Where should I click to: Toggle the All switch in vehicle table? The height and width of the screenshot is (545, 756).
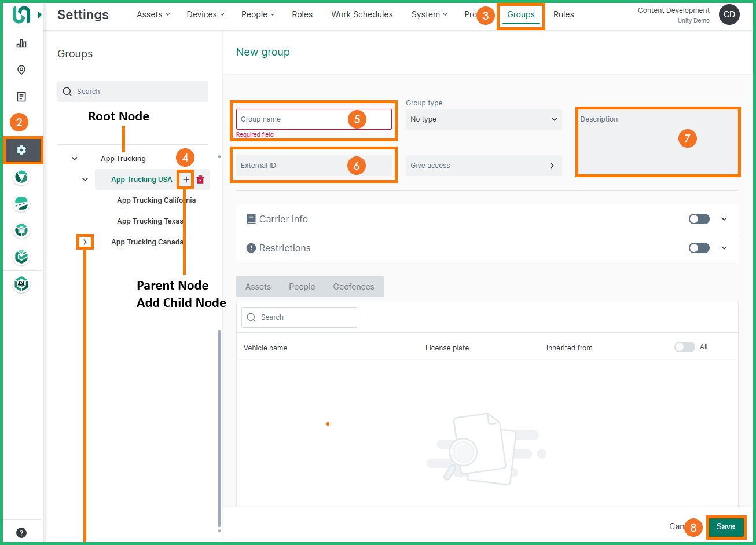pos(684,347)
